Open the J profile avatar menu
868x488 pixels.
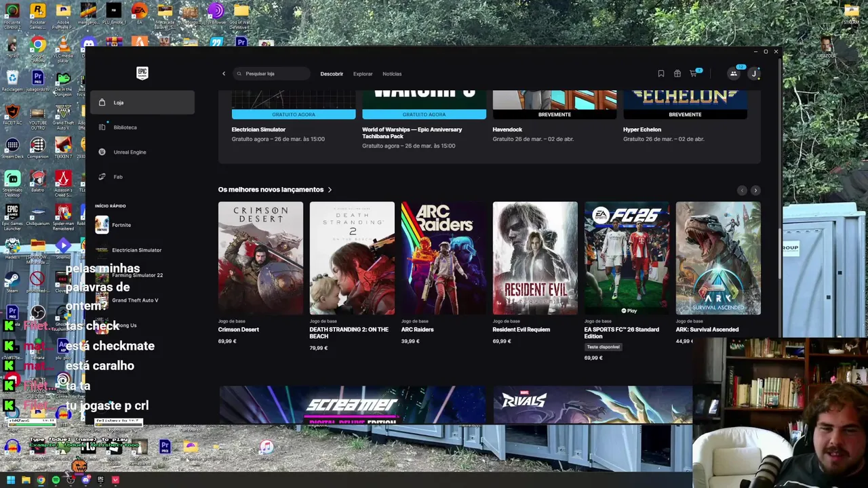pyautogui.click(x=754, y=74)
